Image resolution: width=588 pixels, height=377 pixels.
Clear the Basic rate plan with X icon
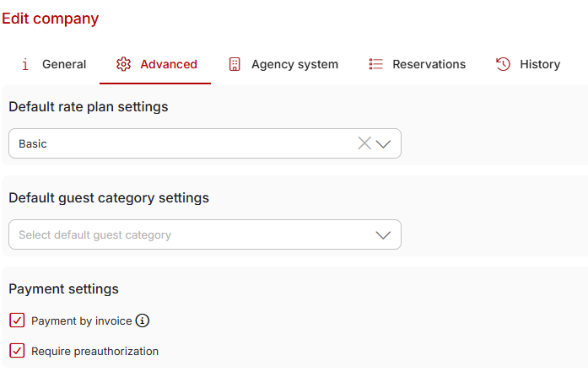364,143
